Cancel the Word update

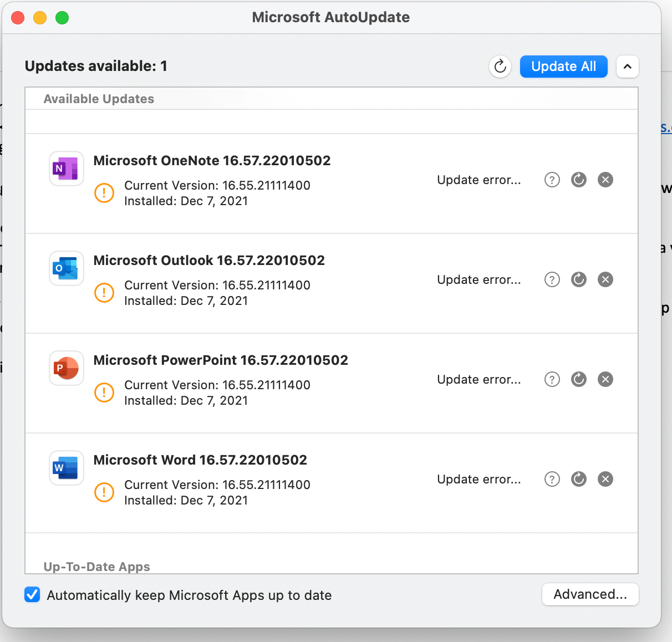[605, 479]
